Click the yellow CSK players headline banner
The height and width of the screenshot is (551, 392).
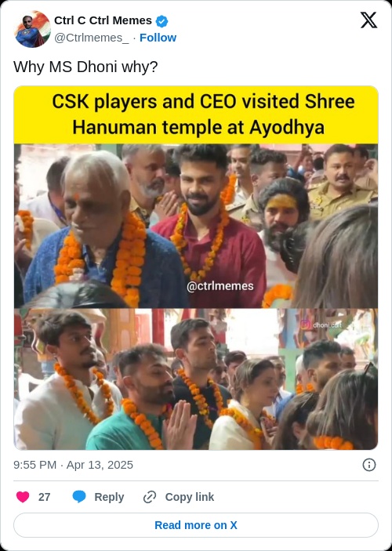(196, 115)
